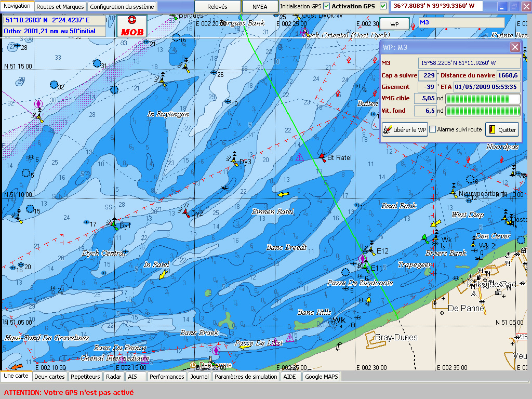Viewport: 532px width, 399px height.
Task: Click the GPS coordinates field at top right
Action: 436,6
